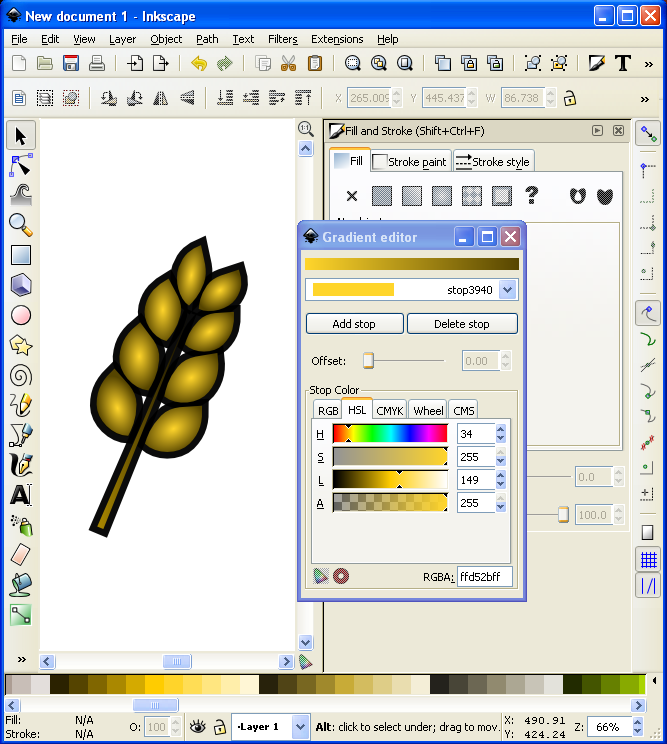The image size is (667, 744).
Task: Select the Star polygon tool
Action: pyautogui.click(x=21, y=345)
